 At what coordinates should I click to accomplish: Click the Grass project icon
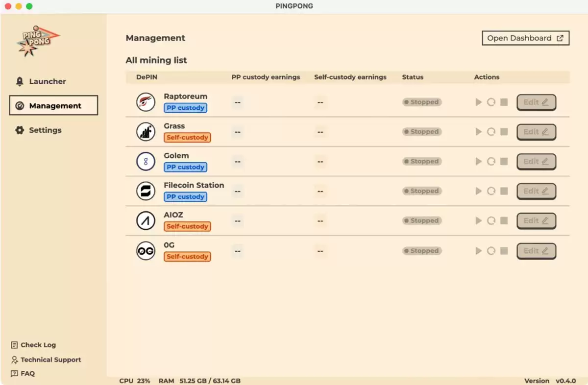pos(146,132)
